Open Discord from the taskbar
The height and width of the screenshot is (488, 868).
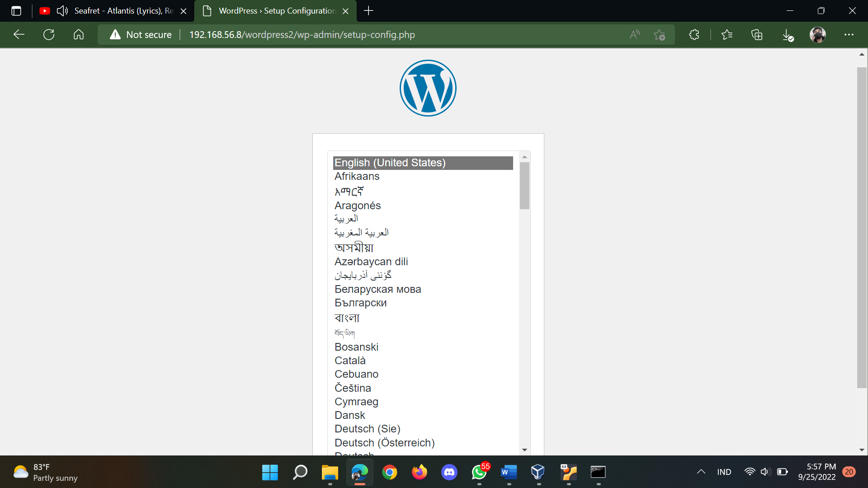(449, 472)
